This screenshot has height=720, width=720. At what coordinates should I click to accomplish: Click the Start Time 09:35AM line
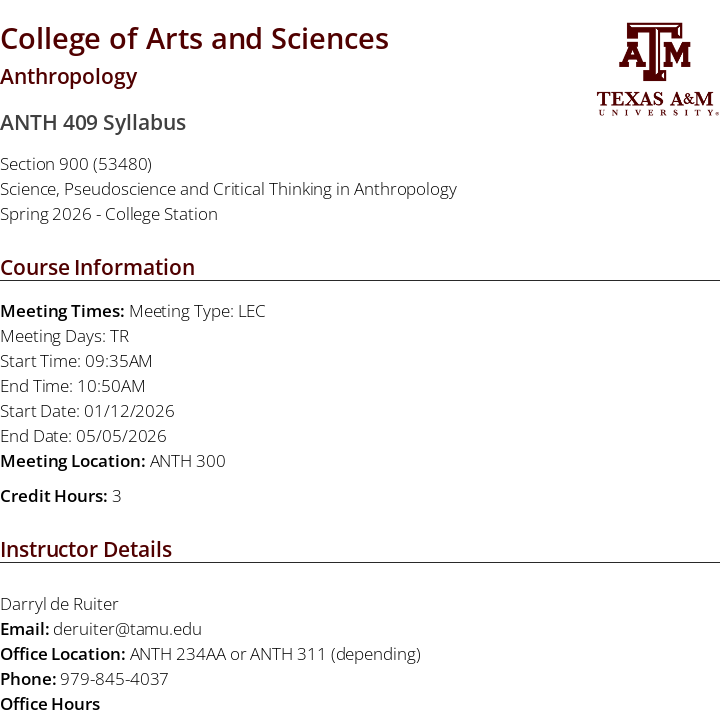76,361
